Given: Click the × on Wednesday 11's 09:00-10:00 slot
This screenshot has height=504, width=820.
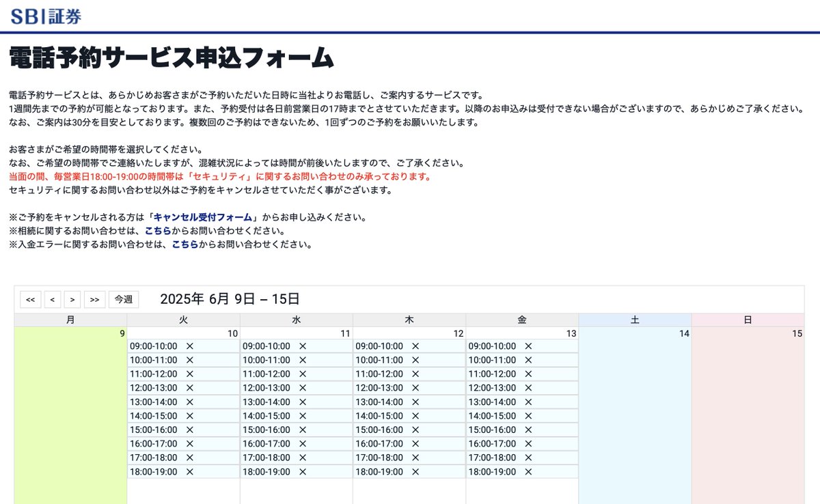Looking at the screenshot, I should 303,346.
